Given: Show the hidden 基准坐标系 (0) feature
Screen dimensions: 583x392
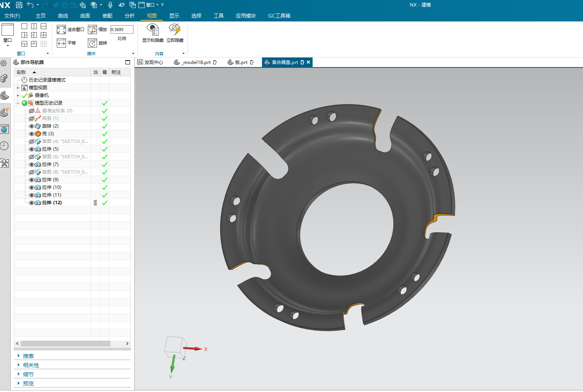Looking at the screenshot, I should [x=32, y=111].
